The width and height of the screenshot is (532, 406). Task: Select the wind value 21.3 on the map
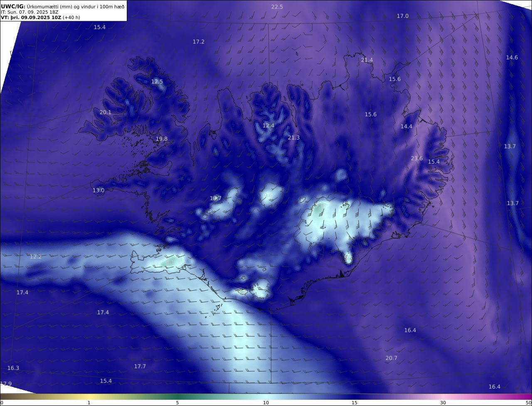(x=293, y=137)
